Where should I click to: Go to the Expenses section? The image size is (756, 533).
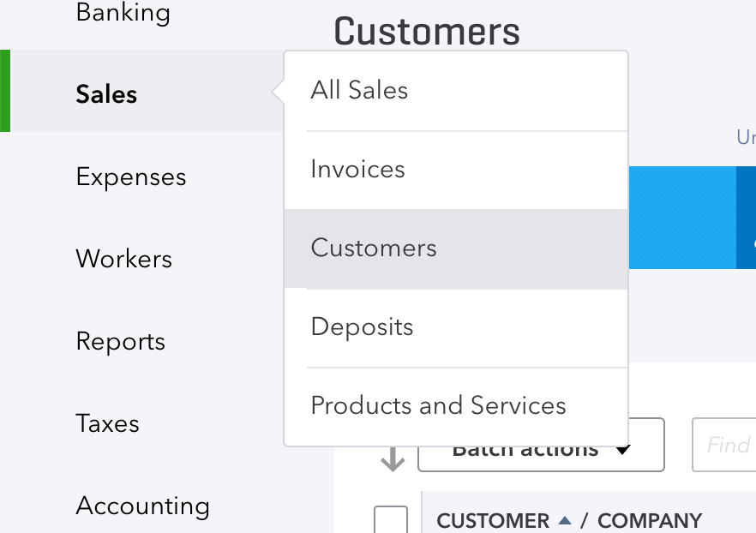[x=130, y=177]
